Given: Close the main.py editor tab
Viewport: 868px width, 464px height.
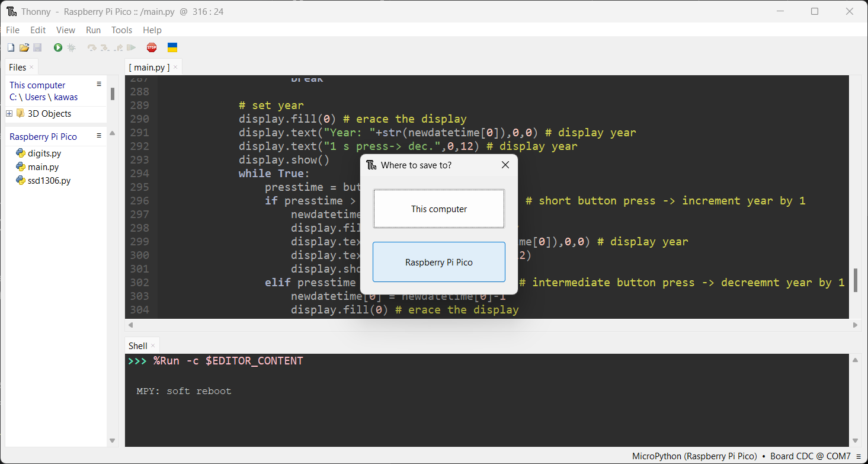Looking at the screenshot, I should [x=175, y=68].
